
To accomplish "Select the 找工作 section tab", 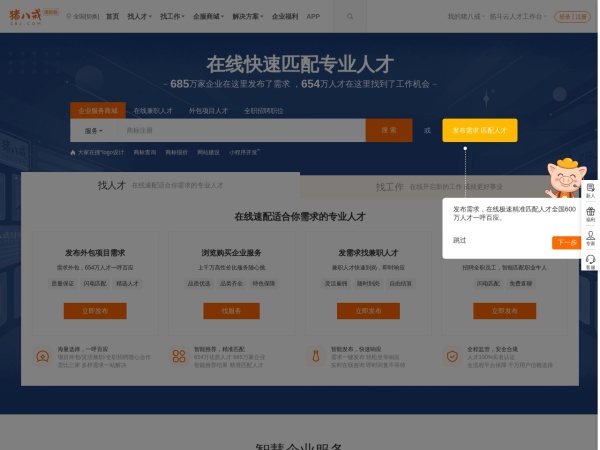I will (x=389, y=187).
